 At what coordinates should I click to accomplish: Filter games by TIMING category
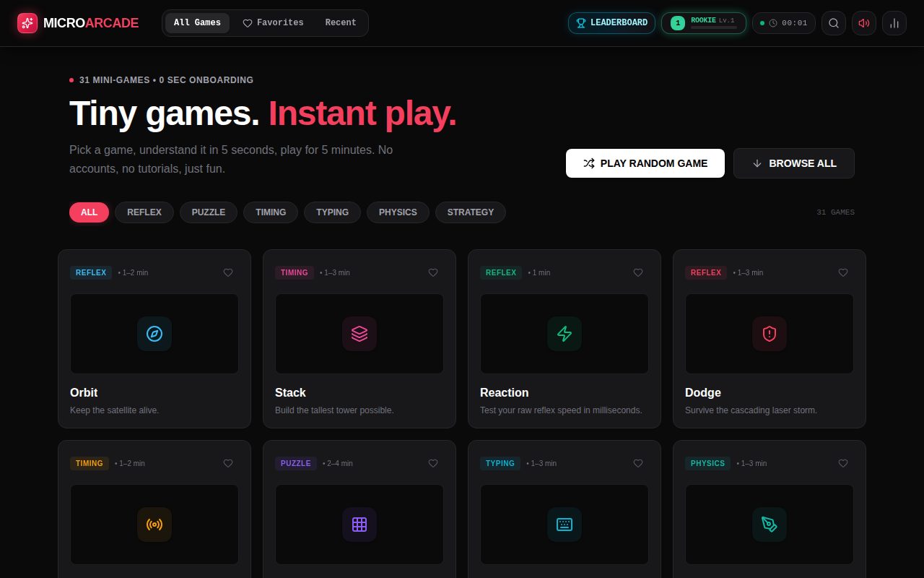click(271, 212)
